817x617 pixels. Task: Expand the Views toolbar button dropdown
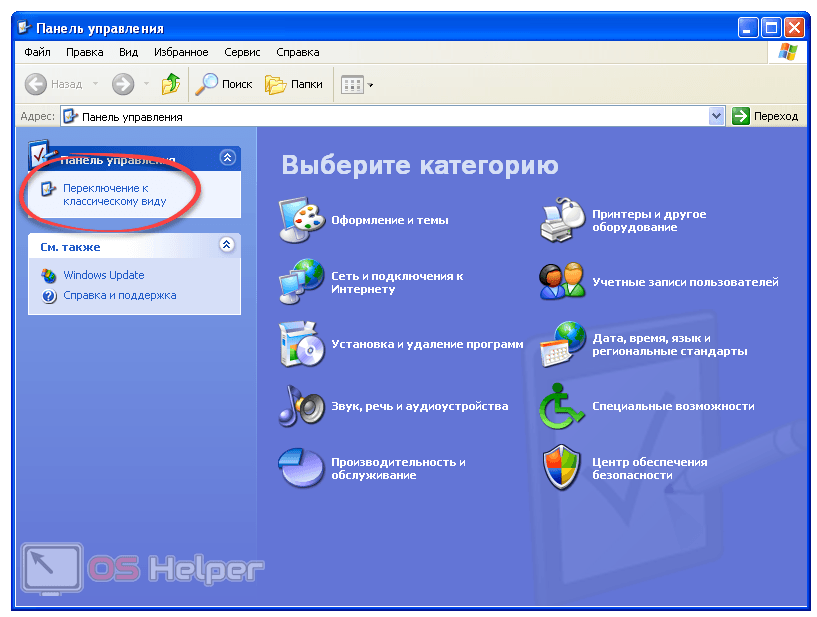click(x=371, y=85)
